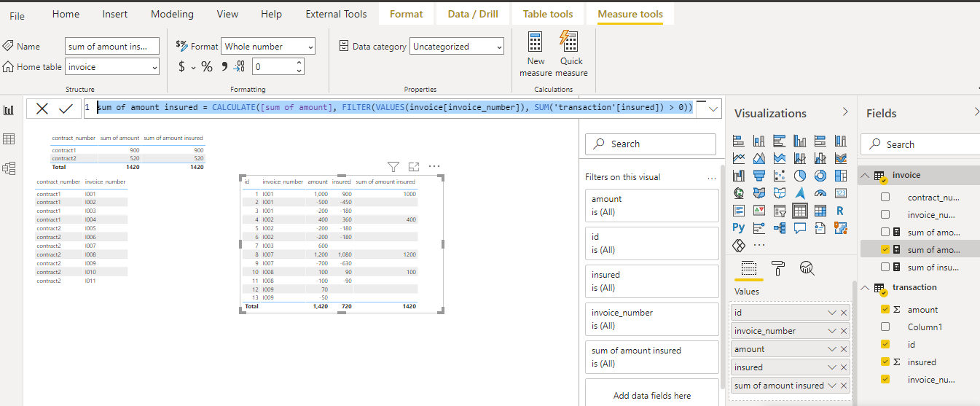Check the contract_nu... field under invoice

[885, 197]
